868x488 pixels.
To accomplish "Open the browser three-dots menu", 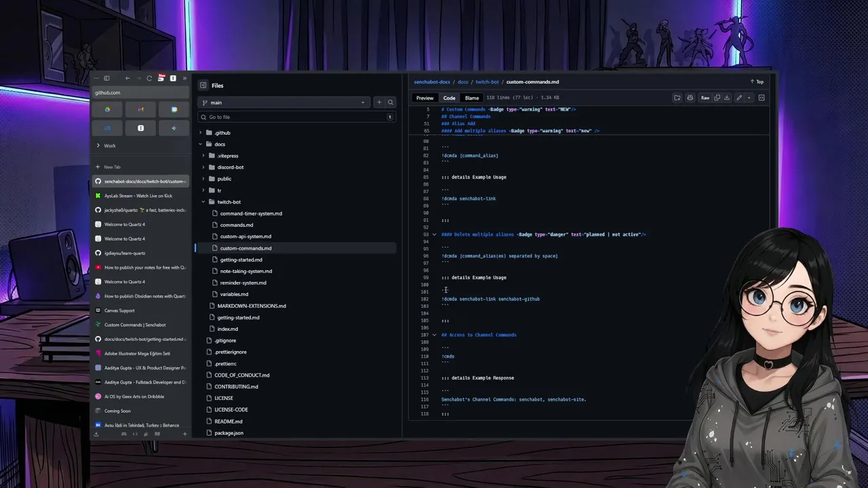I will (96, 78).
